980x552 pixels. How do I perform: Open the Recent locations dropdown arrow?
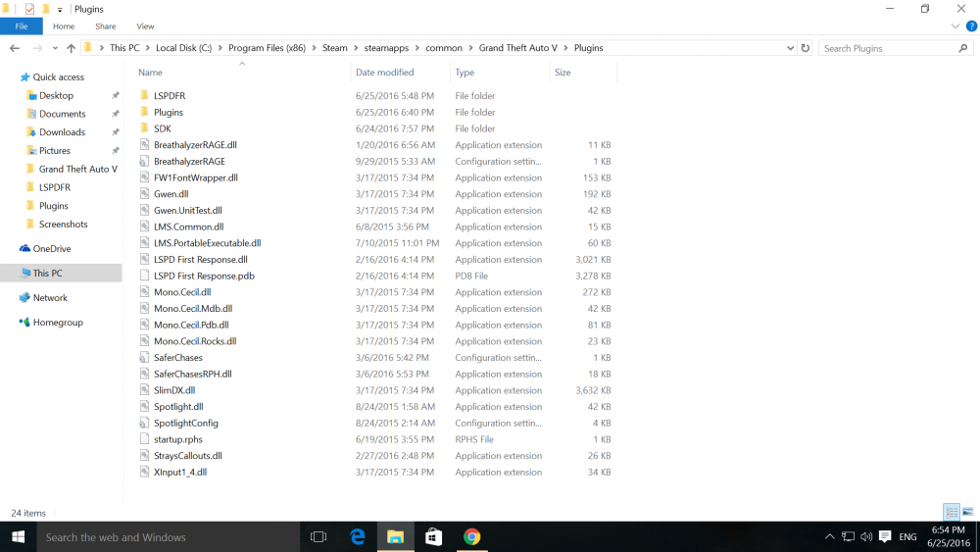(55, 48)
